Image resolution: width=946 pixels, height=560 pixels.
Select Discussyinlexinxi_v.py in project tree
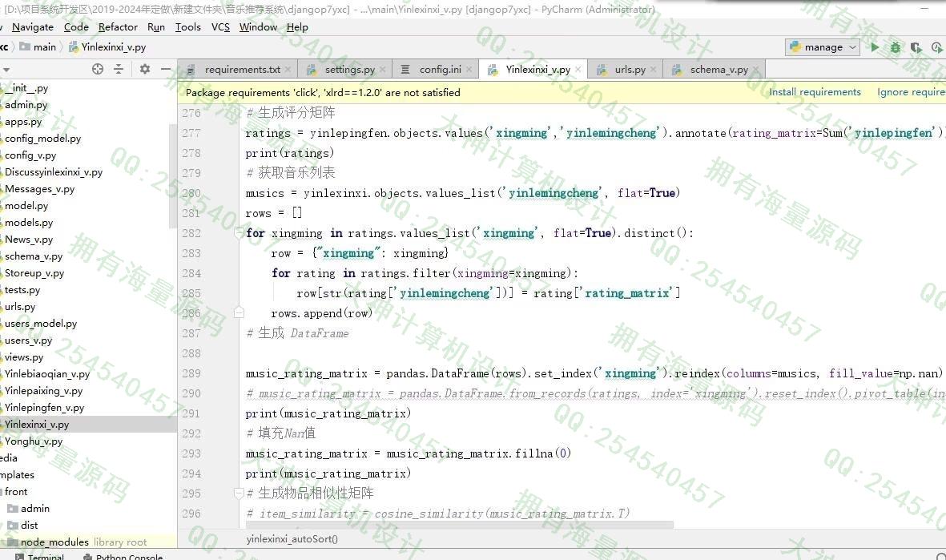pos(53,172)
